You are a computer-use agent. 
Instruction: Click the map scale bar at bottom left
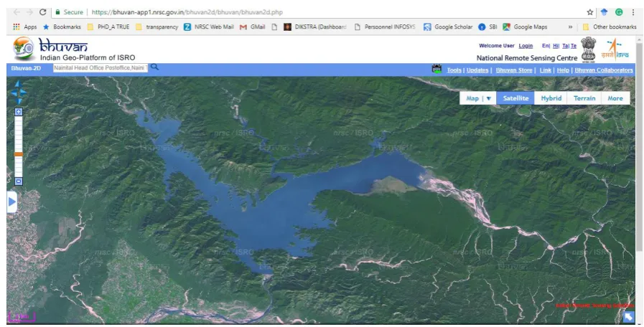click(22, 317)
